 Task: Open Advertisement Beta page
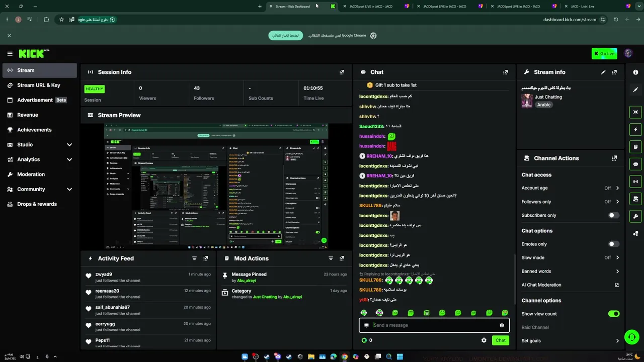(x=39, y=100)
